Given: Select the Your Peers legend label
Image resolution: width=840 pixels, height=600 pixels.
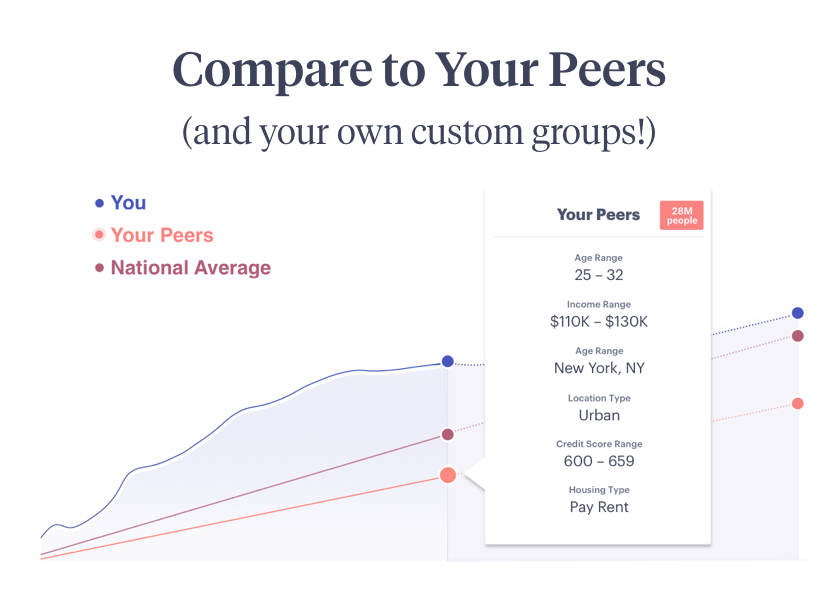Looking at the screenshot, I should [x=162, y=235].
